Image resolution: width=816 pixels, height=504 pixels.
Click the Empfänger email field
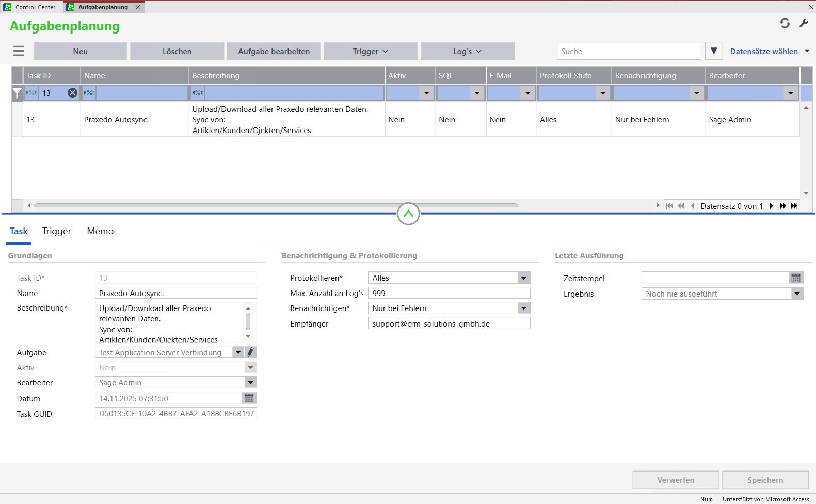449,323
